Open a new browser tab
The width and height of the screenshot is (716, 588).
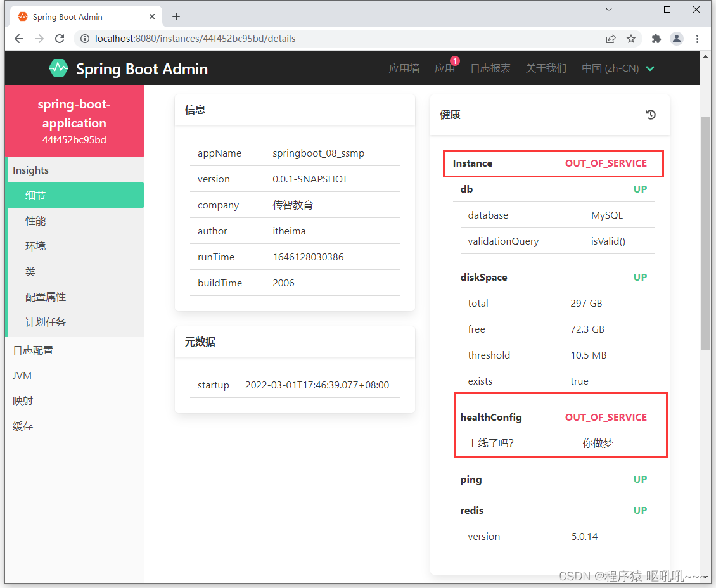tap(176, 16)
